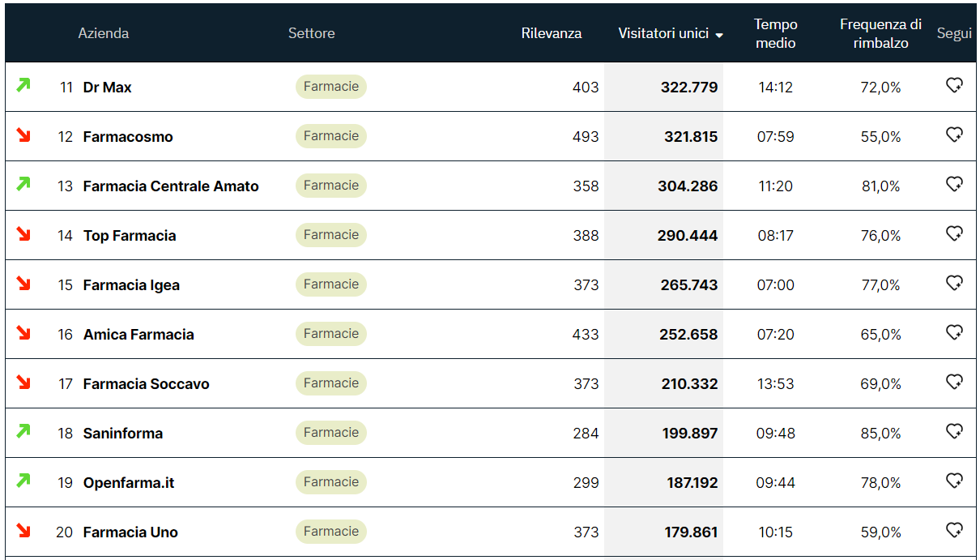Click red trend arrow for Top Farmacia
The image size is (980, 560).
click(23, 233)
